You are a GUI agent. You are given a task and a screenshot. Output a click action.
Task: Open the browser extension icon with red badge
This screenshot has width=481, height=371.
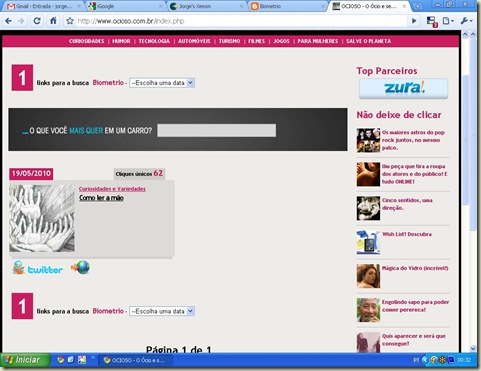pyautogui.click(x=432, y=22)
